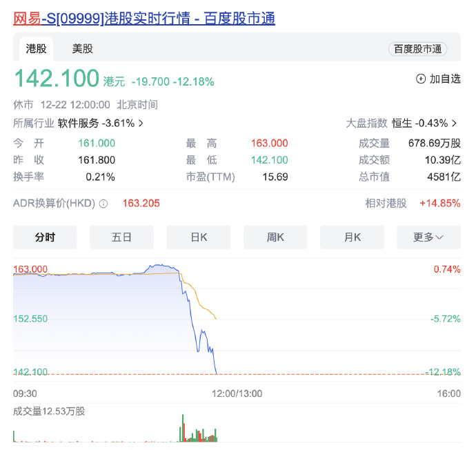The width and height of the screenshot is (476, 450).
Task: Click the 休市 status text
Action: [x=23, y=105]
